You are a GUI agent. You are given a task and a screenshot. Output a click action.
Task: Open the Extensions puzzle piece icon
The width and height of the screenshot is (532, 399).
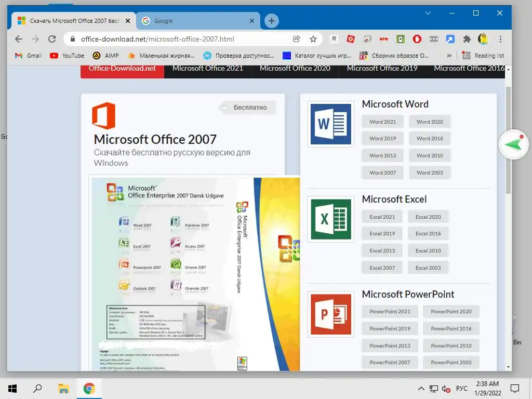pos(467,39)
